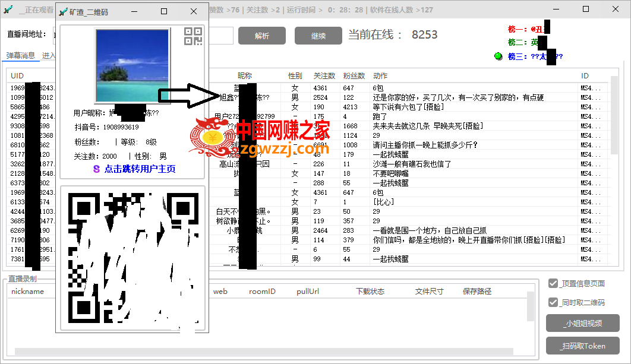Minimize the 矿渣_二维码 popup window

point(134,12)
